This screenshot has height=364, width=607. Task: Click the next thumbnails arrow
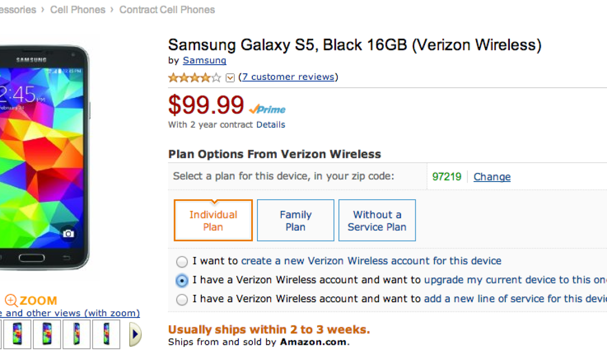135,334
